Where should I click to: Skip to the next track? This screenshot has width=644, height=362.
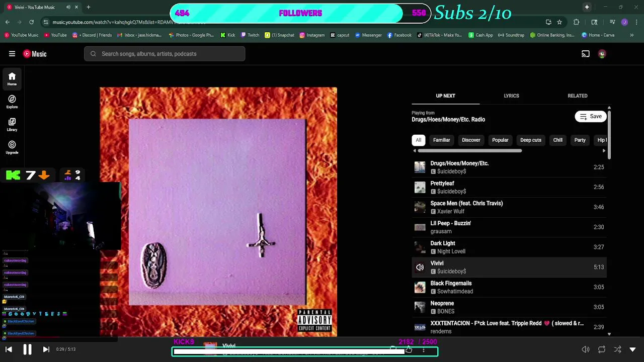(46, 349)
